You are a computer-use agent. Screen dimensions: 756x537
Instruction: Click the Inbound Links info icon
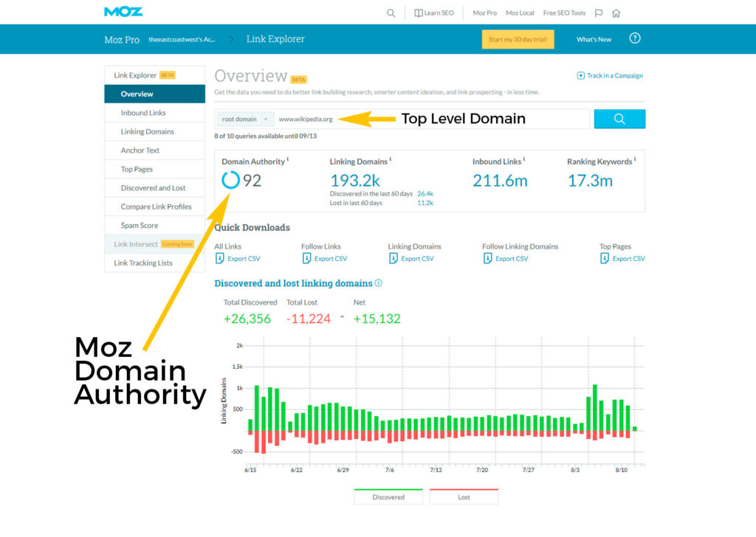coord(524,159)
